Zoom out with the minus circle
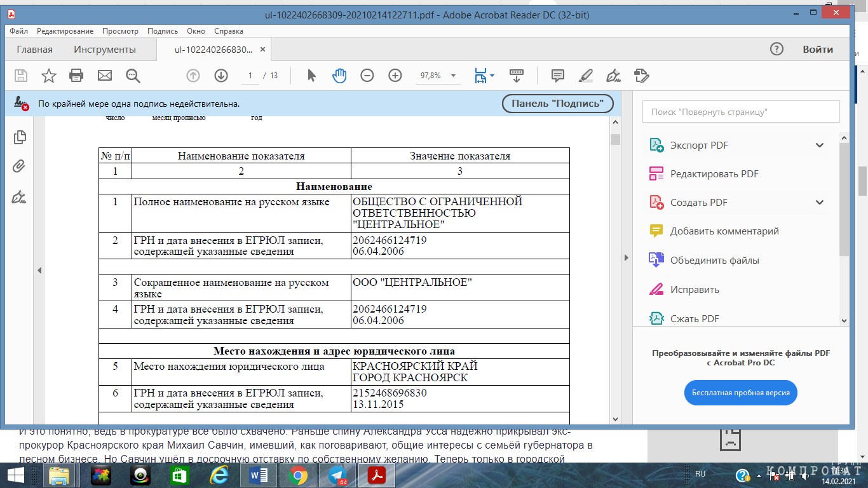This screenshot has width=868, height=488. click(367, 76)
